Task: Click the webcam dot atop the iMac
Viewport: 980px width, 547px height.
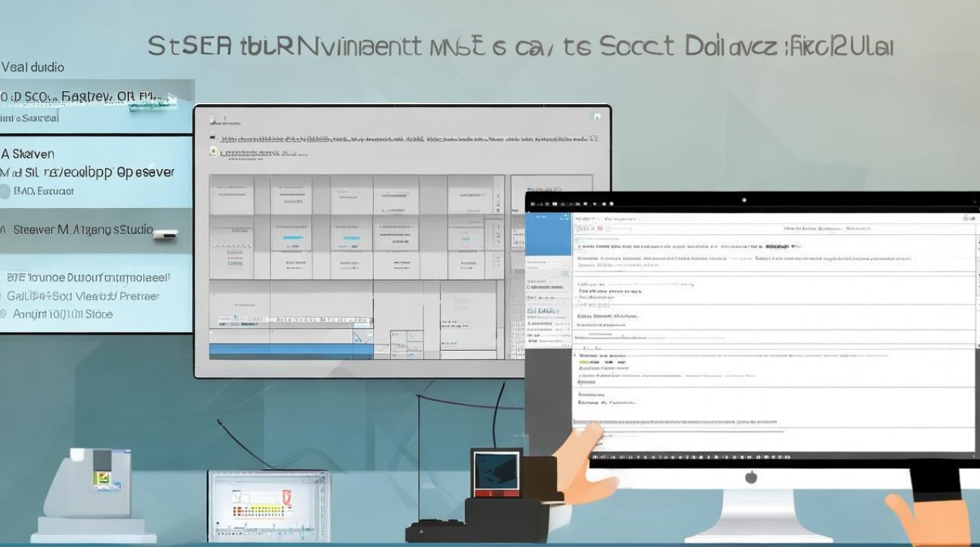Action: tap(743, 200)
